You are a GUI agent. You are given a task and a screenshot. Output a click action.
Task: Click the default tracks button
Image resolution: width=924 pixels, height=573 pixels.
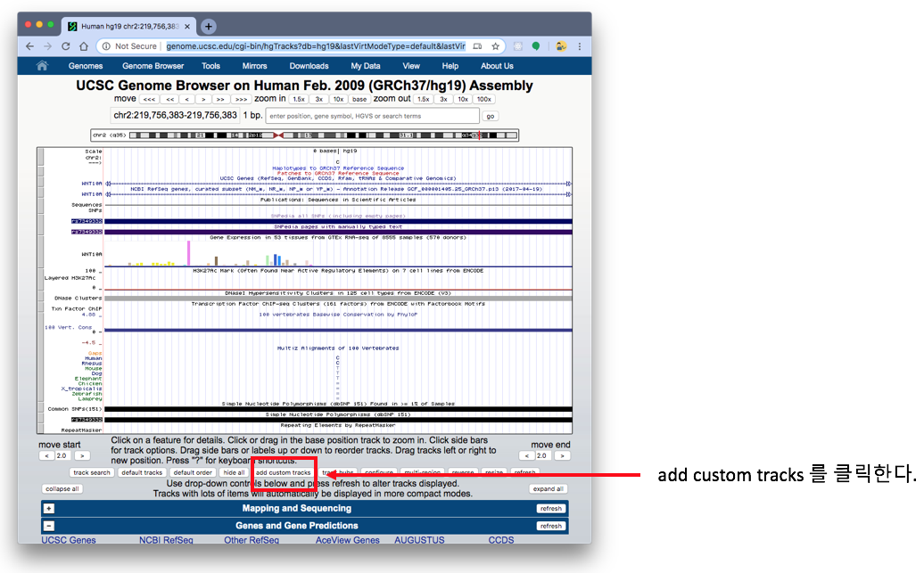pyautogui.click(x=142, y=473)
